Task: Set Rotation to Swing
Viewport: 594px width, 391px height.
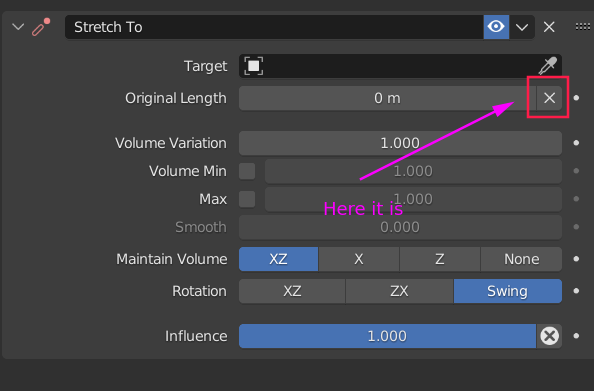Action: click(508, 291)
